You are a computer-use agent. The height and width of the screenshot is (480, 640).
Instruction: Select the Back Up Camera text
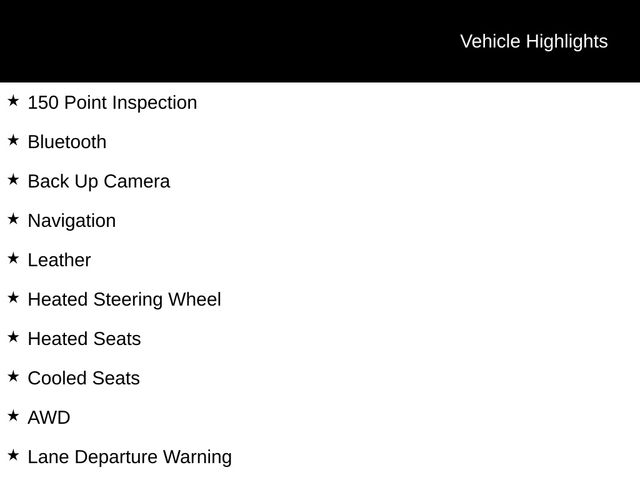pyautogui.click(x=99, y=181)
